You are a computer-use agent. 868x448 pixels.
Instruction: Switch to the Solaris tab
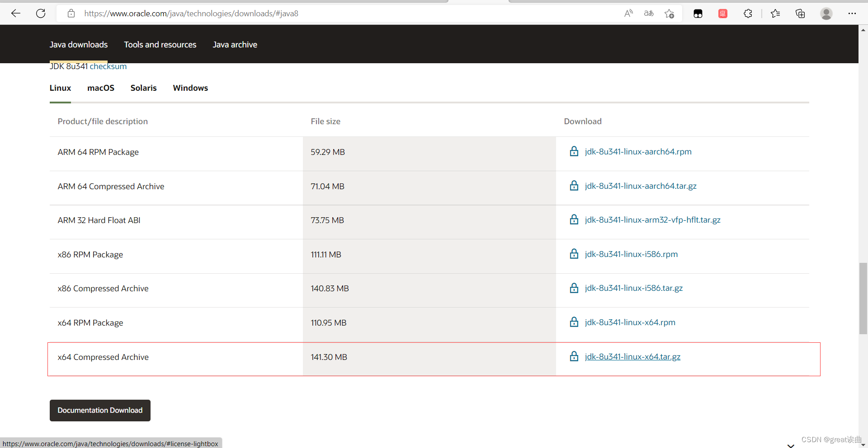144,88
